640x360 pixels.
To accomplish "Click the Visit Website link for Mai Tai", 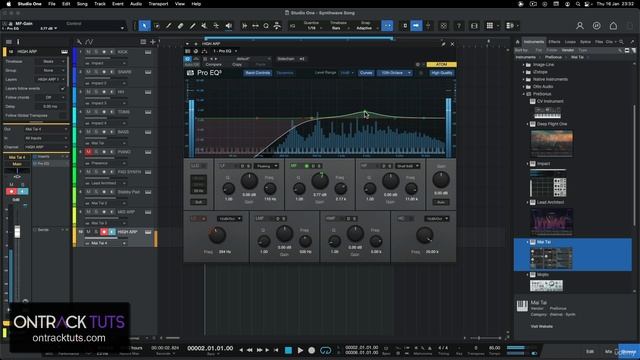I will [x=542, y=327].
